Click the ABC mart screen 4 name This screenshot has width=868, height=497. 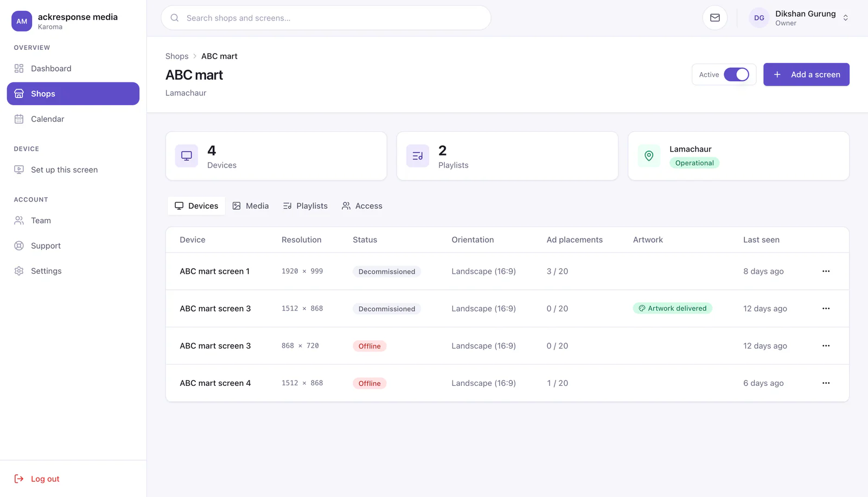[x=215, y=383]
